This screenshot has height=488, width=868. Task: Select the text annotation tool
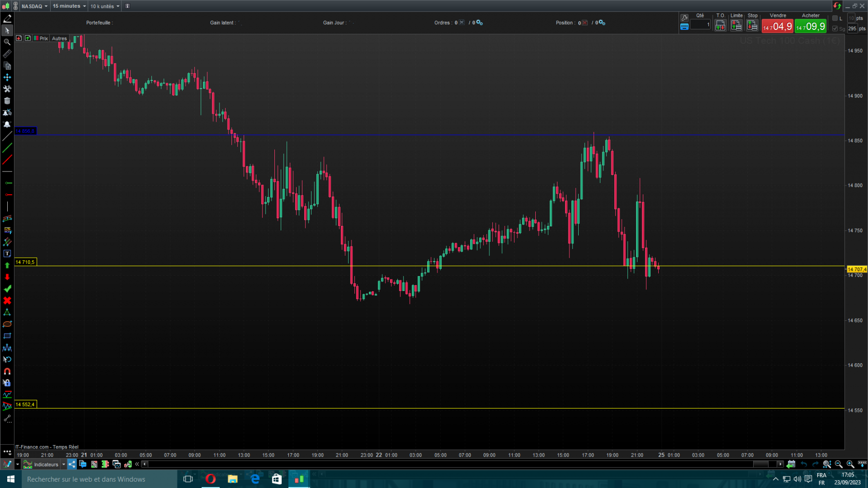point(7,254)
